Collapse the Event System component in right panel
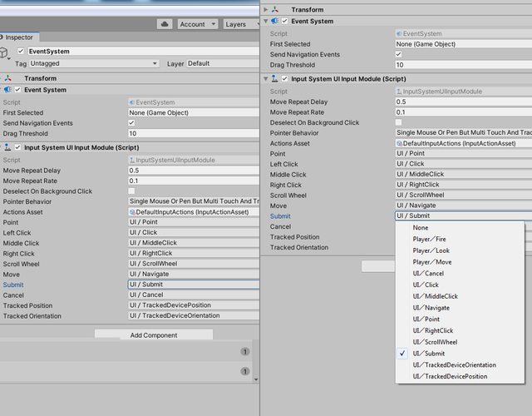 pyautogui.click(x=266, y=21)
